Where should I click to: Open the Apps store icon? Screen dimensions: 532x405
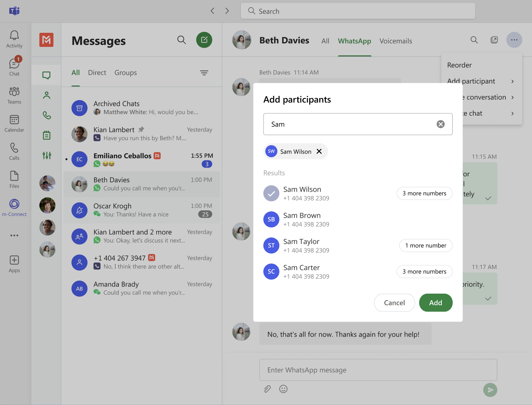coord(14,264)
